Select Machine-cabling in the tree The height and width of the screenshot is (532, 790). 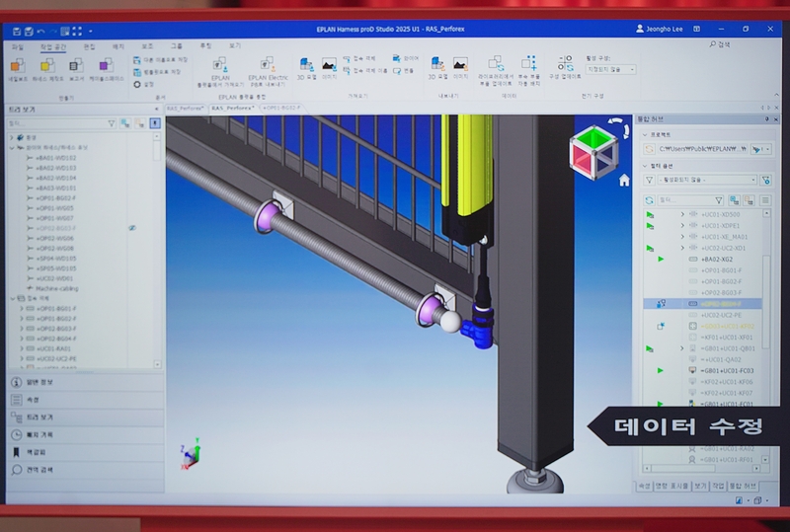[x=56, y=288]
